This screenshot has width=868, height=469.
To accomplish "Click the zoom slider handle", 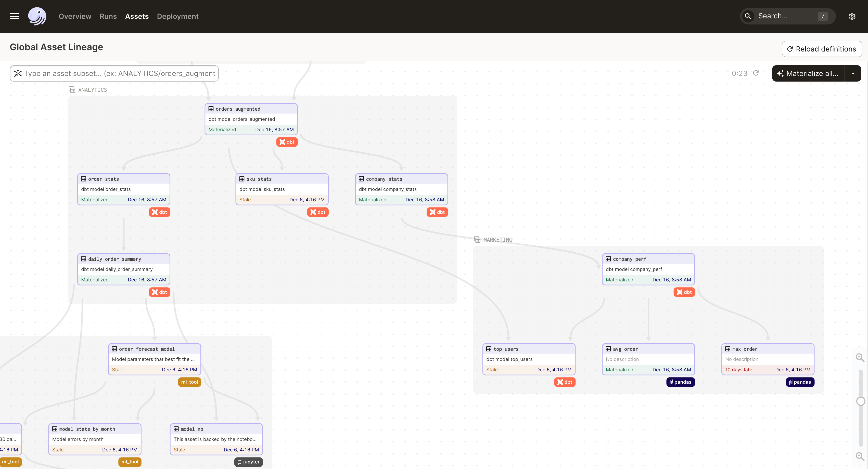I will coord(861,401).
